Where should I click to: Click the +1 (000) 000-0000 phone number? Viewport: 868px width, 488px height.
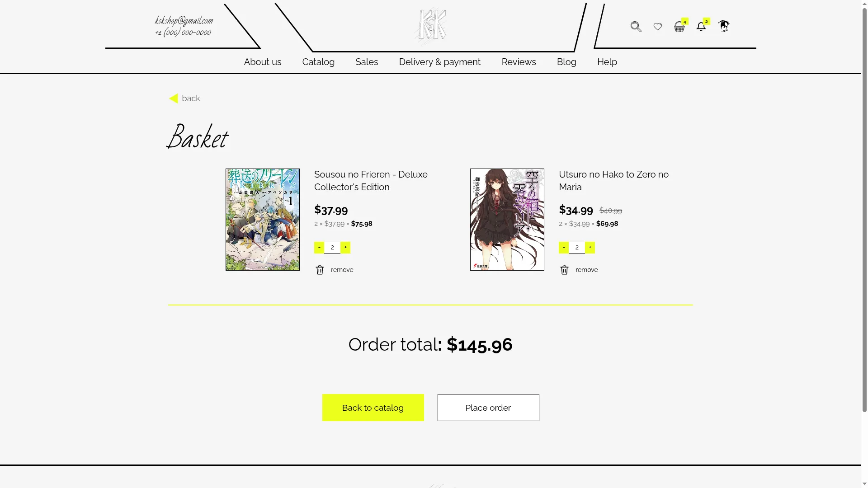[x=183, y=32]
